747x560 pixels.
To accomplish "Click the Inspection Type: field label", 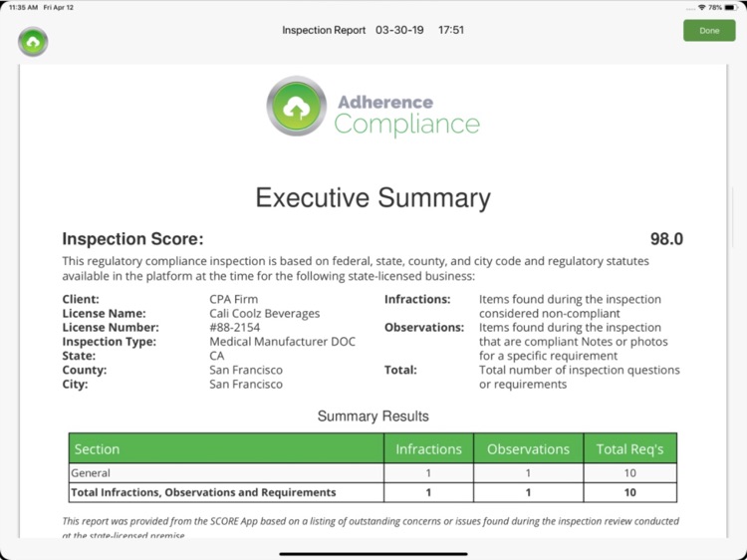I will coord(110,342).
